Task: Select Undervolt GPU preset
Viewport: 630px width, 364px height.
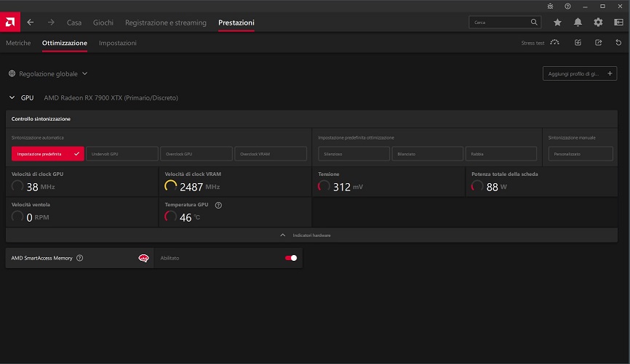Action: [122, 154]
